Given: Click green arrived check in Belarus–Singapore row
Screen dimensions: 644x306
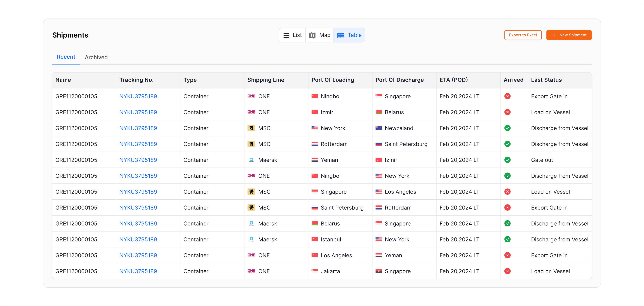Looking at the screenshot, I should pos(507,223).
